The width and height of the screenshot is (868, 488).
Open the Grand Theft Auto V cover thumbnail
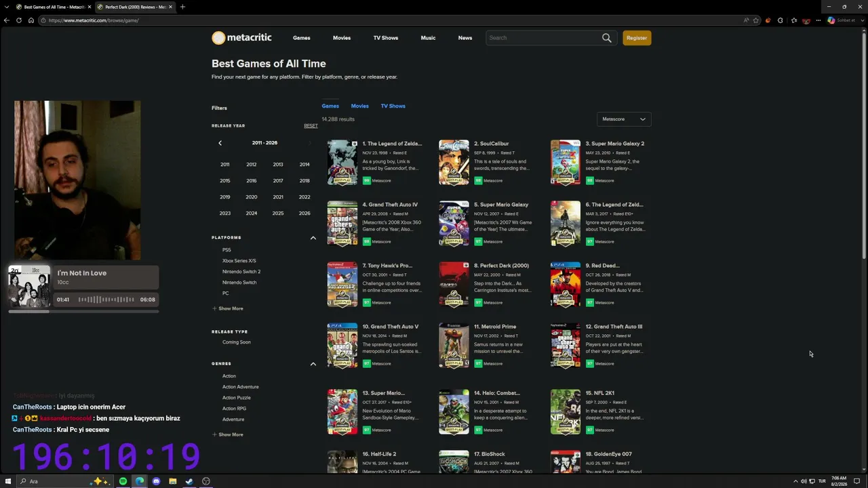[x=342, y=346]
